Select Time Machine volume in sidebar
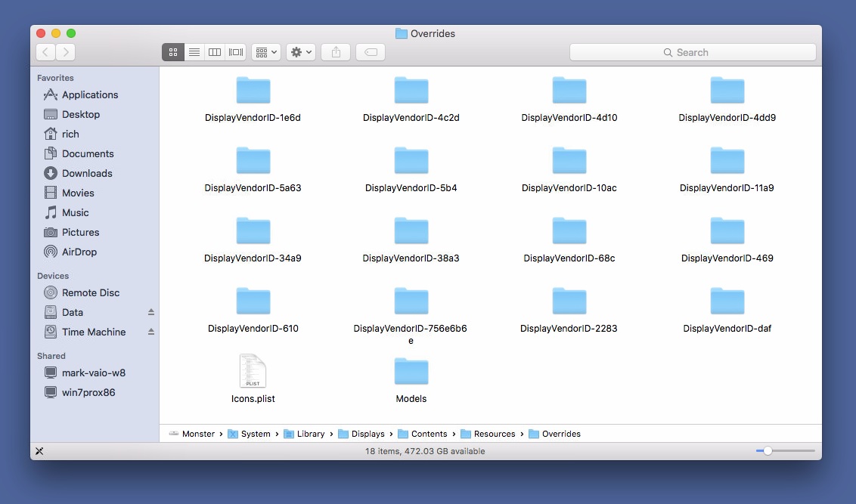The height and width of the screenshot is (504, 856). [x=85, y=332]
